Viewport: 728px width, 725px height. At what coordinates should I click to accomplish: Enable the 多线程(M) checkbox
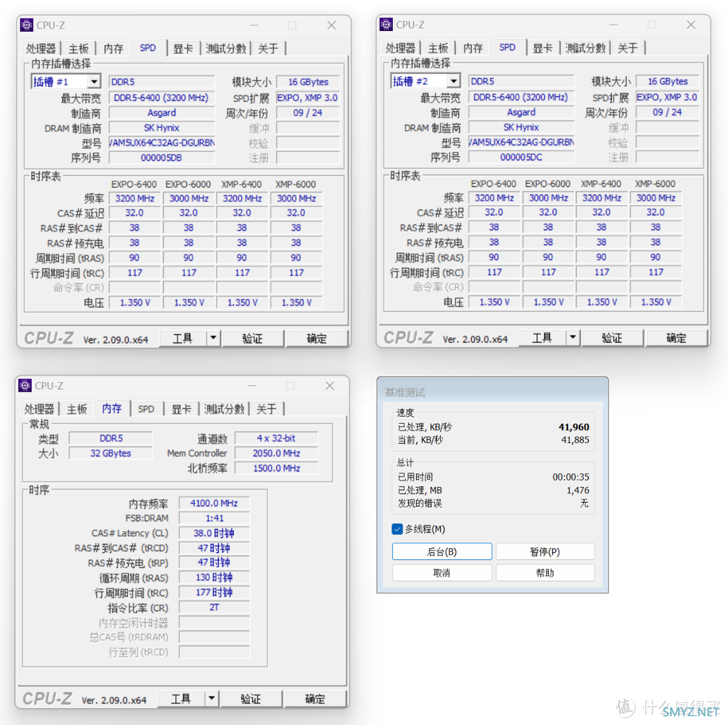click(x=397, y=529)
